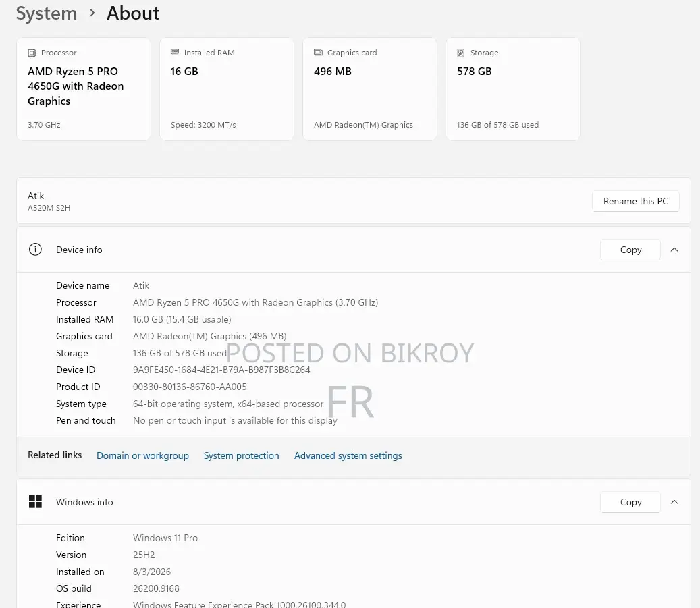
Task: Click the 136 GB of 578 GB used card text
Action: point(497,125)
